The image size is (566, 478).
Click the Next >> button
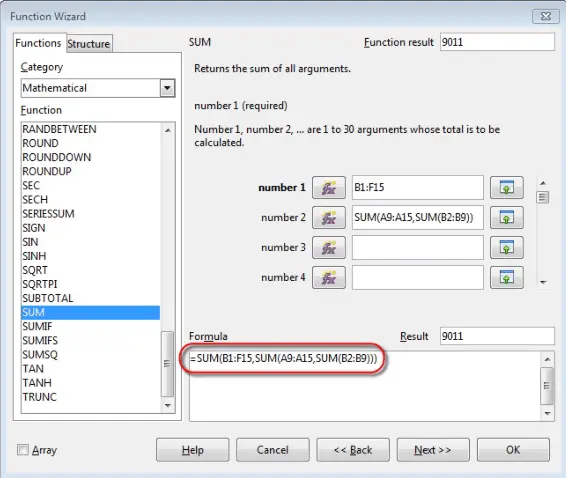(x=433, y=450)
